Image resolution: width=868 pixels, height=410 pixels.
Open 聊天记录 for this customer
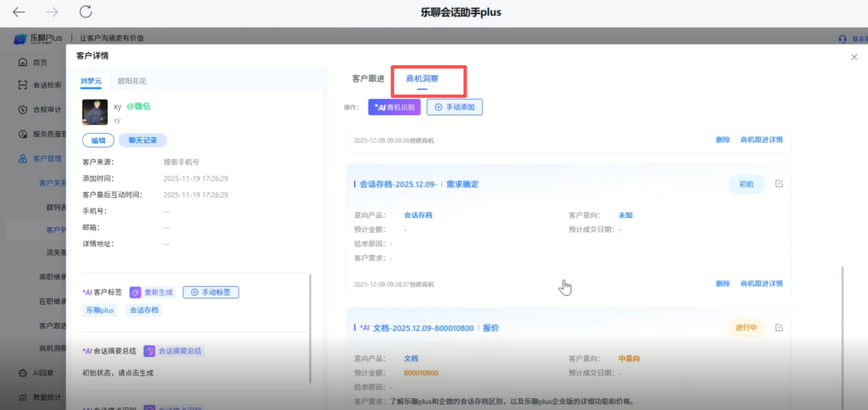coord(142,140)
